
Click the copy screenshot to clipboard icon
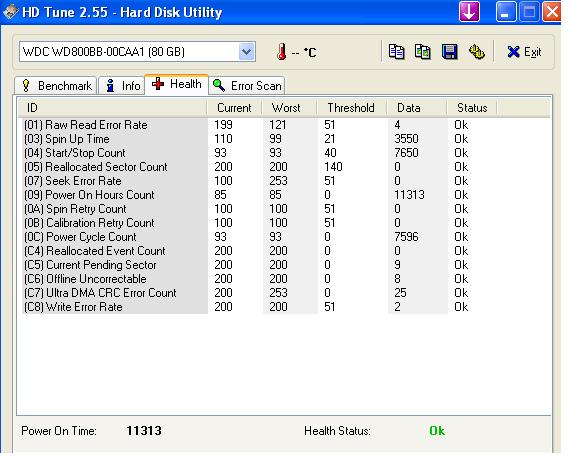(423, 52)
